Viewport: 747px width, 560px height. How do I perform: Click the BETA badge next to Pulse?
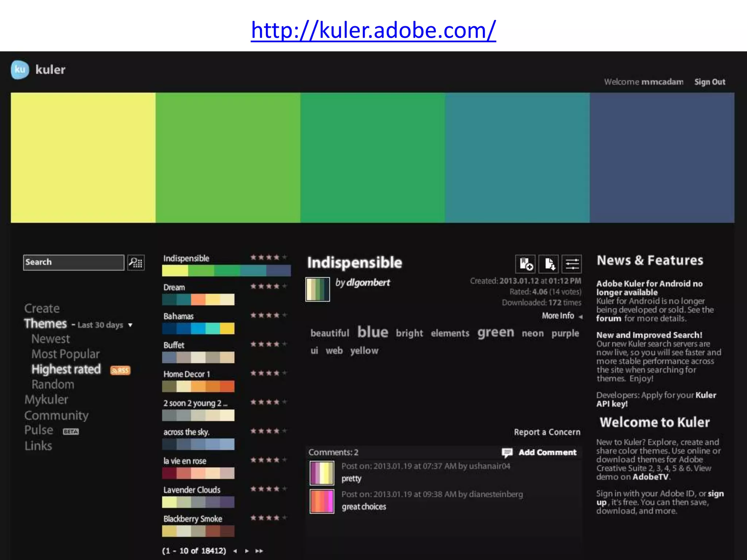point(71,432)
